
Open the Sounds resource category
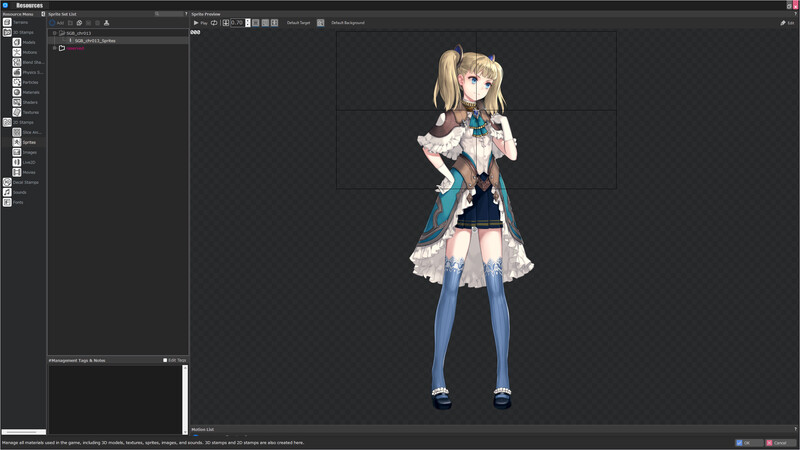[15, 192]
